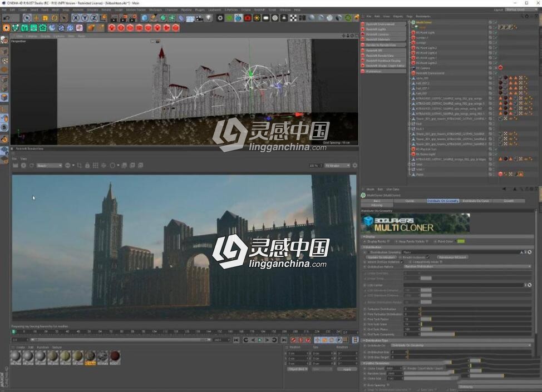
Task: Click the Make Editable icon on the left palette
Action: pyautogui.click(x=4, y=41)
